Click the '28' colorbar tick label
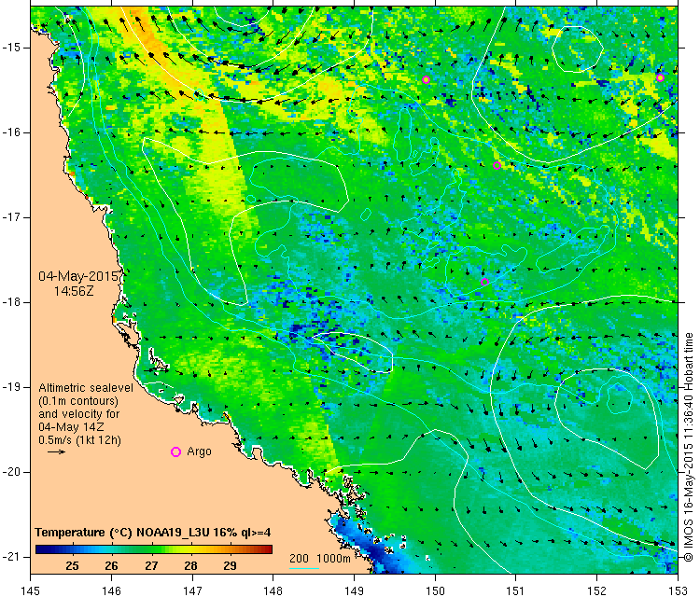The width and height of the screenshot is (700, 597). point(190,566)
